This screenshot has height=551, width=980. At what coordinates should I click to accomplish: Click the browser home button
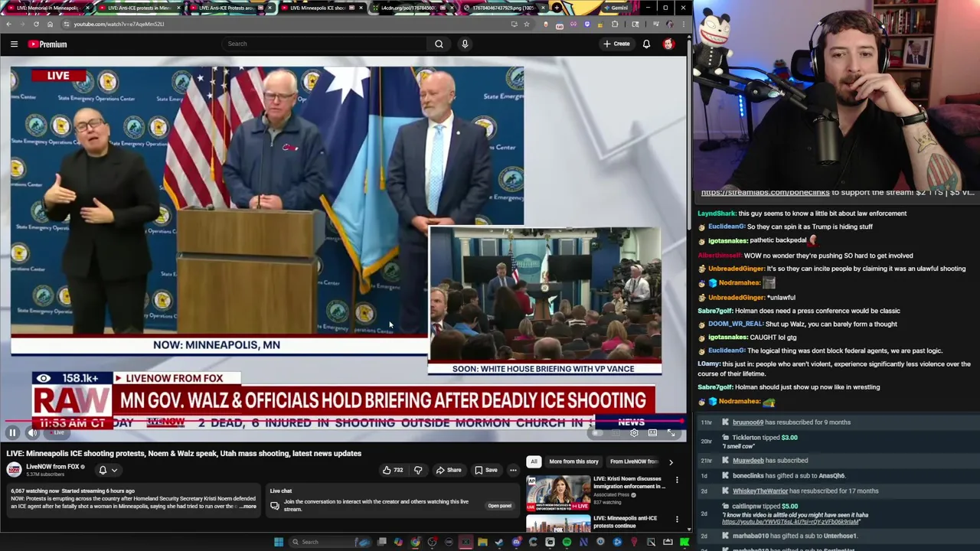pos(50,24)
